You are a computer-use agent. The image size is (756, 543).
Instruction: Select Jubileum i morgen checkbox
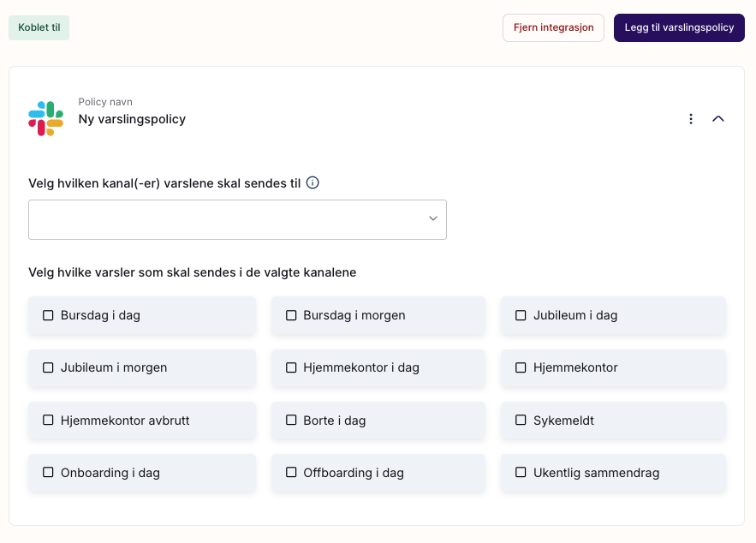pyautogui.click(x=49, y=367)
